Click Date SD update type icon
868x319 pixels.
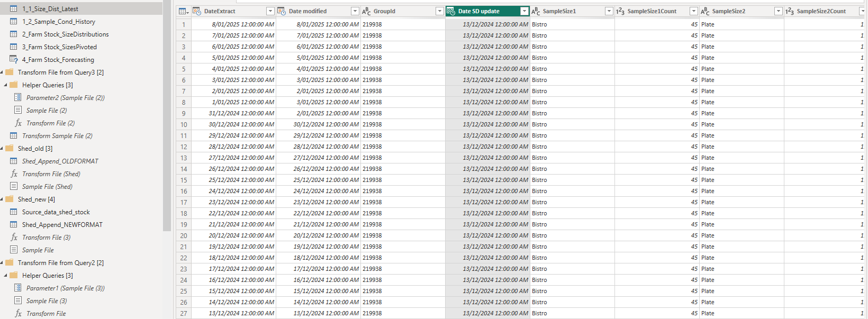451,11
